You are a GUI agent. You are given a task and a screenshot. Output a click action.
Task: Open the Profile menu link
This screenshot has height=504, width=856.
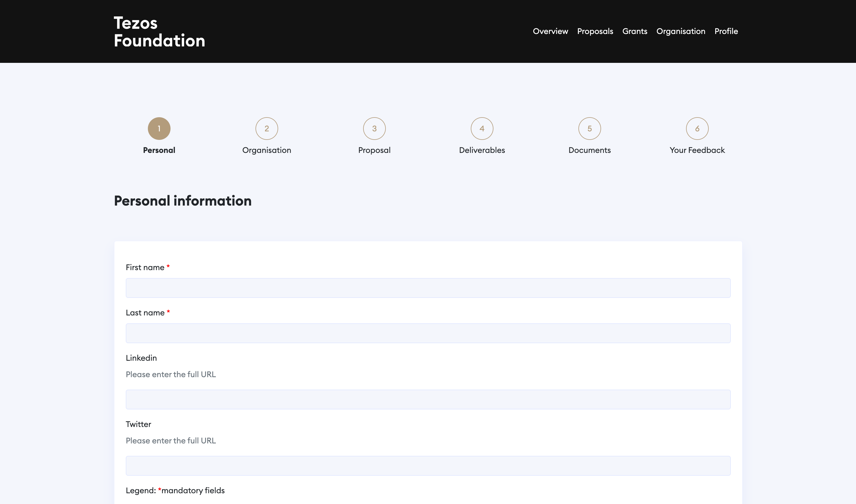click(726, 31)
